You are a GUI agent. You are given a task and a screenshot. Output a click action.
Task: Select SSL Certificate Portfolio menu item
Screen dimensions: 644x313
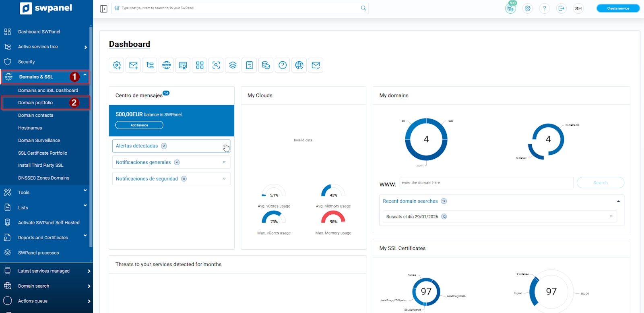43,153
